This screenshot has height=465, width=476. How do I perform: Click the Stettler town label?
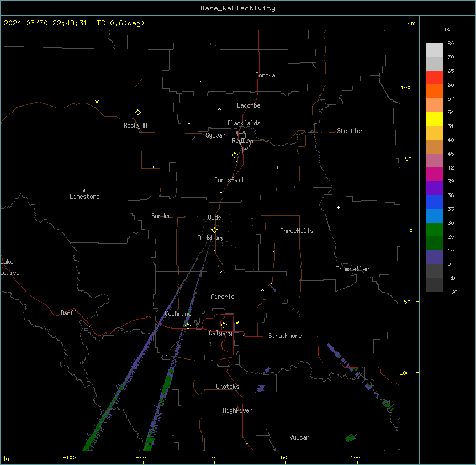tap(350, 131)
